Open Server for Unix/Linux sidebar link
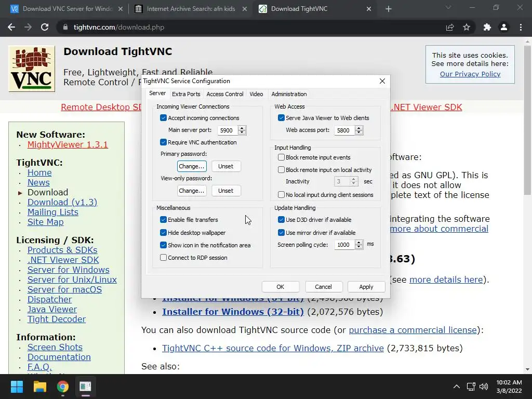Viewport: 532px width, 399px height. tap(72, 280)
